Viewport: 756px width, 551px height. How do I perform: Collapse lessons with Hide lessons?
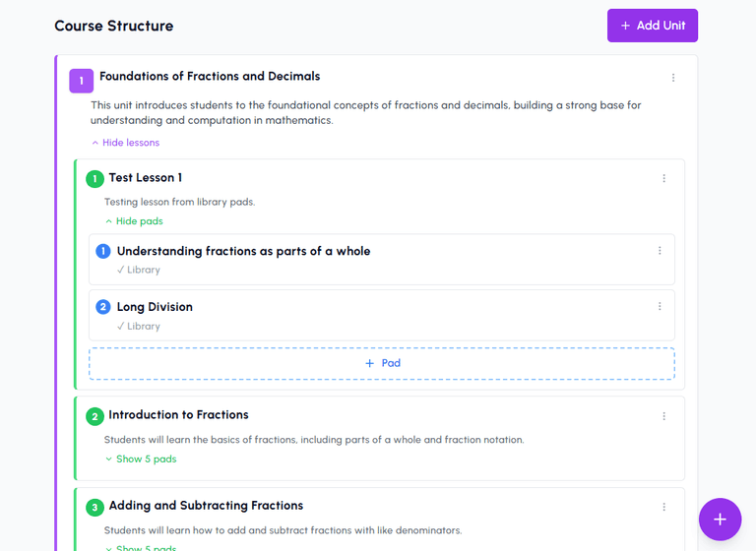(x=125, y=143)
